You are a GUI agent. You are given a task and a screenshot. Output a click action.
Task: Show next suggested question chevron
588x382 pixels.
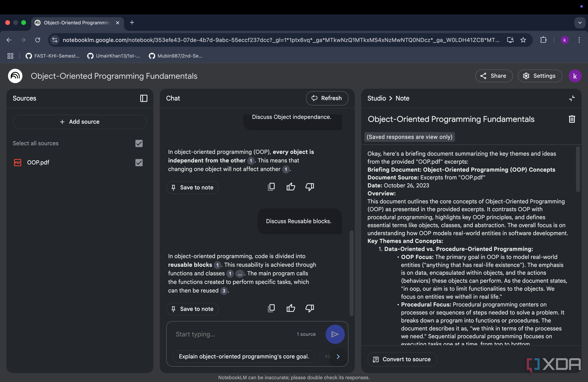point(338,356)
